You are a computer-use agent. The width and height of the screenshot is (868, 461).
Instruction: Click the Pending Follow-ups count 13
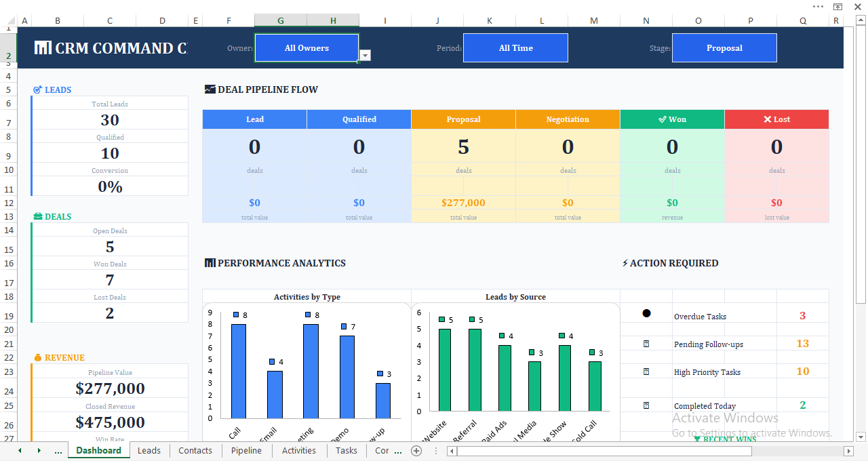(803, 344)
